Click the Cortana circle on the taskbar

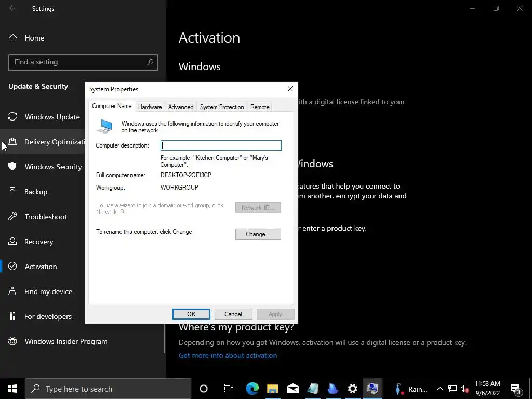[204, 389]
